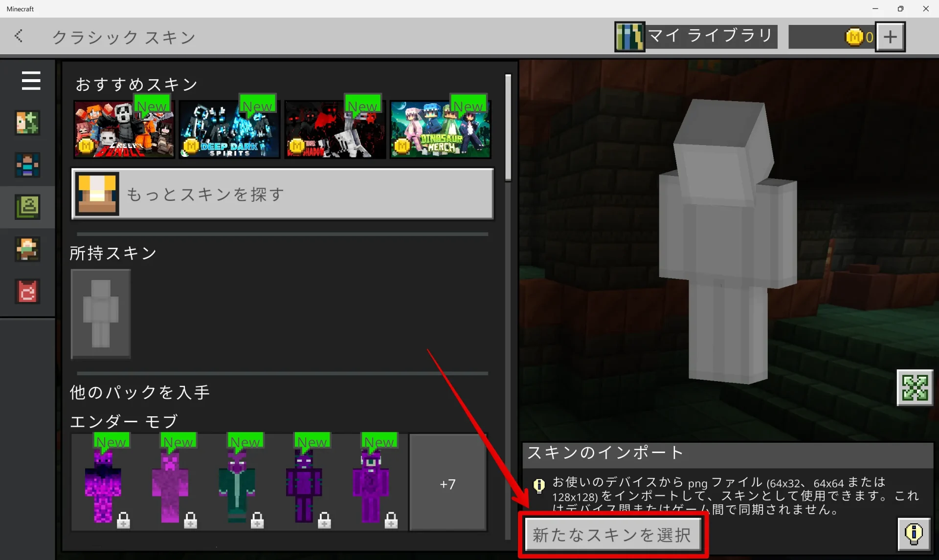The height and width of the screenshot is (560, 939).
Task: Add Minecoins with the plus button
Action: coord(890,37)
